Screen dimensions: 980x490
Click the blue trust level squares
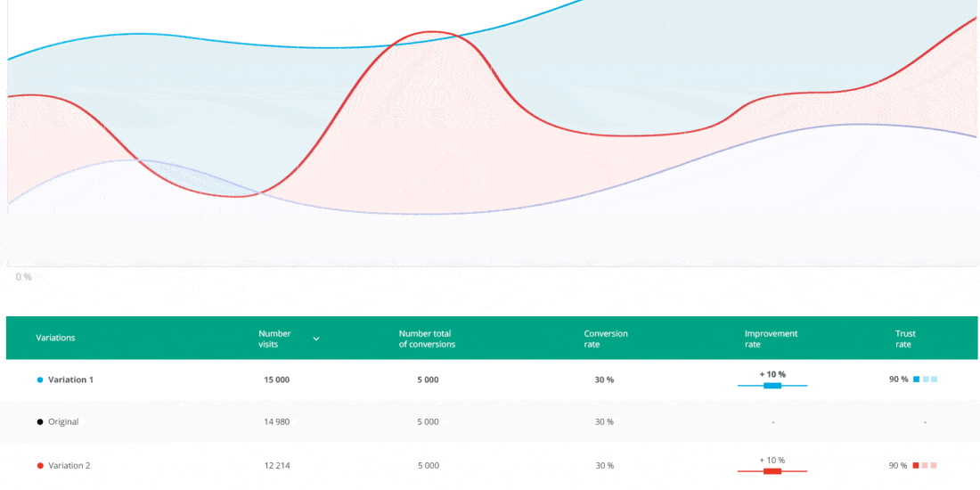[926, 380]
